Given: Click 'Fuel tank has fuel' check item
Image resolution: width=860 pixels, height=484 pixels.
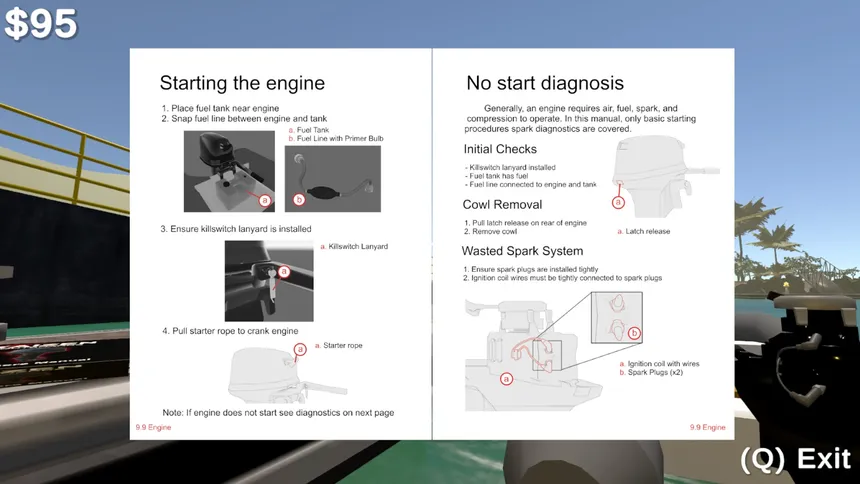Looking at the screenshot, I should tap(496, 176).
